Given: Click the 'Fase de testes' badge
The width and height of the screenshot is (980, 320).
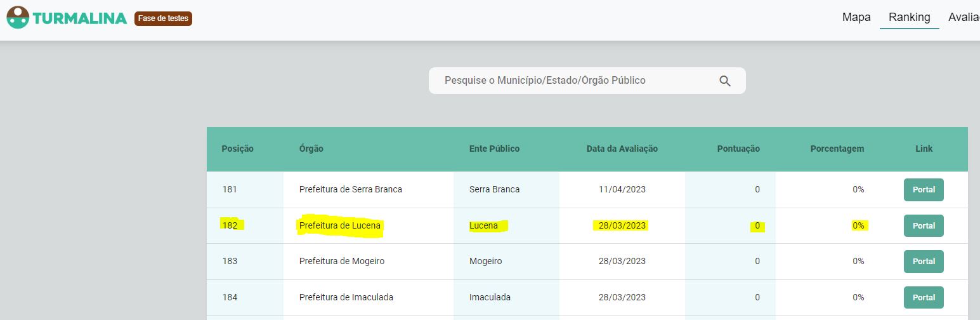Looking at the screenshot, I should point(163,18).
